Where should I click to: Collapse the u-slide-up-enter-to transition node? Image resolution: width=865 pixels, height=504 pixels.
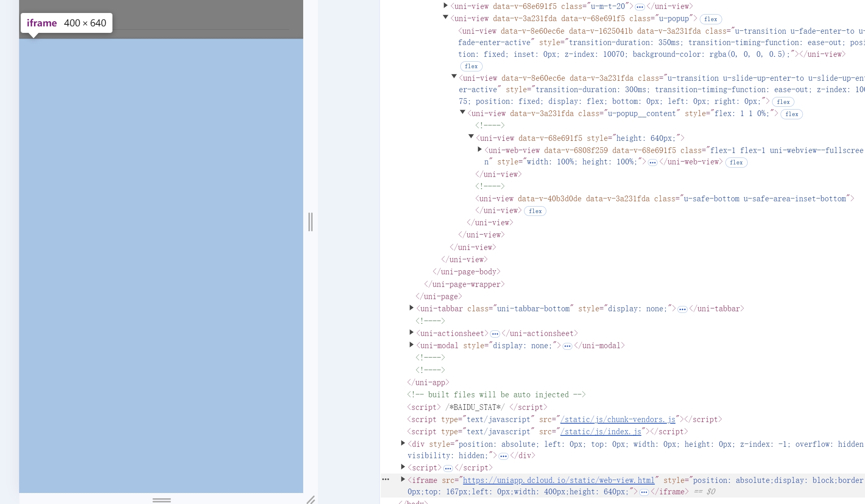[454, 77]
